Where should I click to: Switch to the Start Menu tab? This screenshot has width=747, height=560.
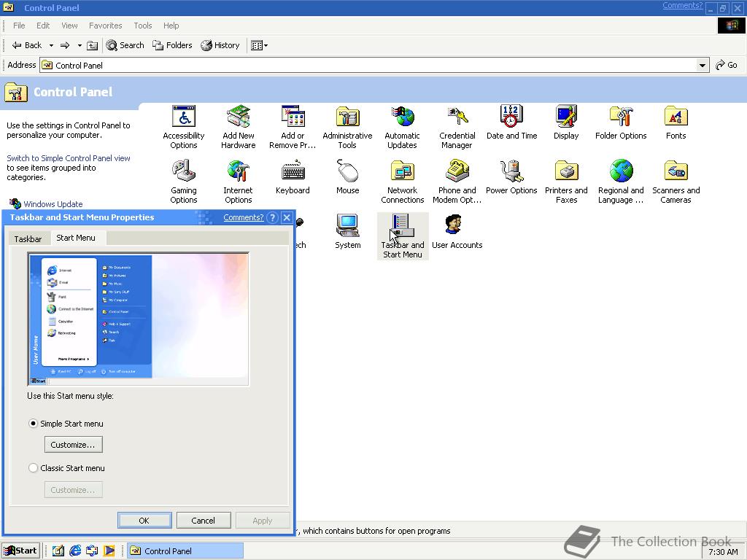[76, 238]
